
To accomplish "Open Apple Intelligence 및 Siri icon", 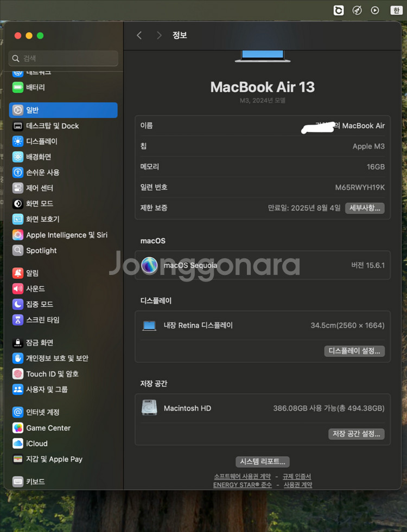I will coord(18,235).
